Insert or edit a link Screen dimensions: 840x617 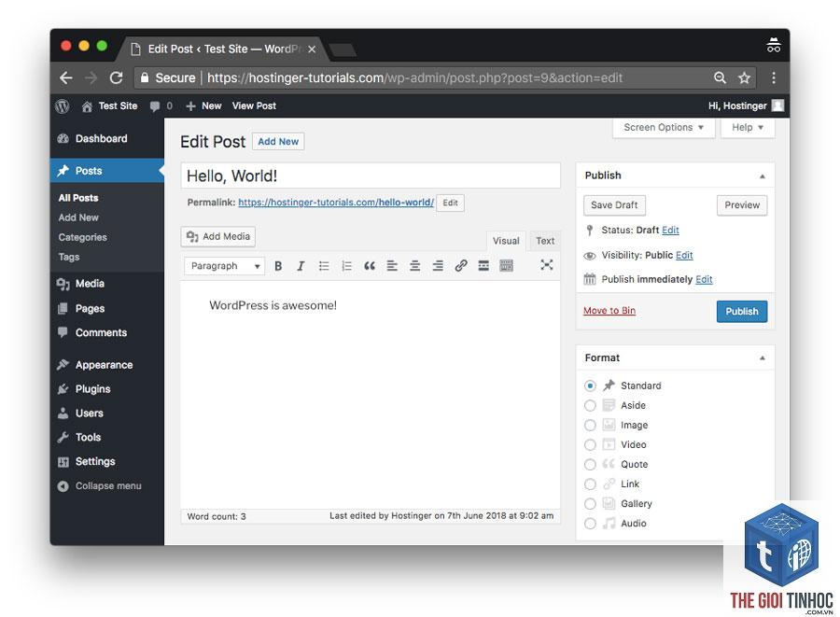point(461,266)
